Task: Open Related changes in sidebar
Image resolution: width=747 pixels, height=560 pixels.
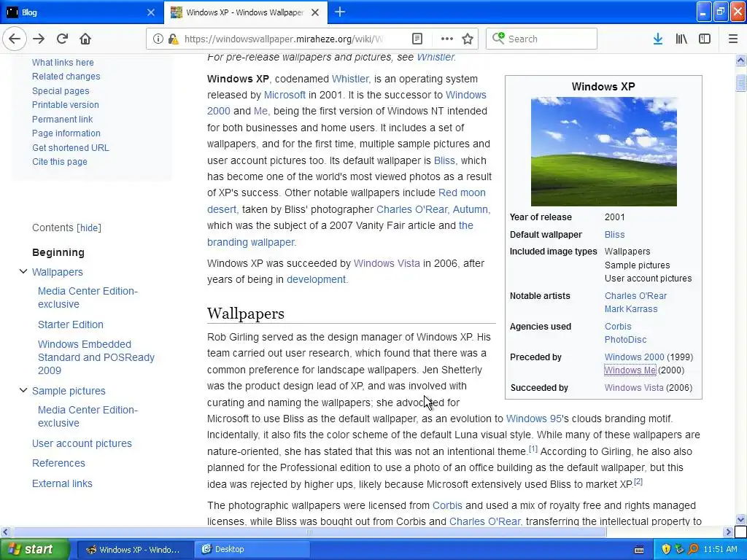Action: coord(66,76)
